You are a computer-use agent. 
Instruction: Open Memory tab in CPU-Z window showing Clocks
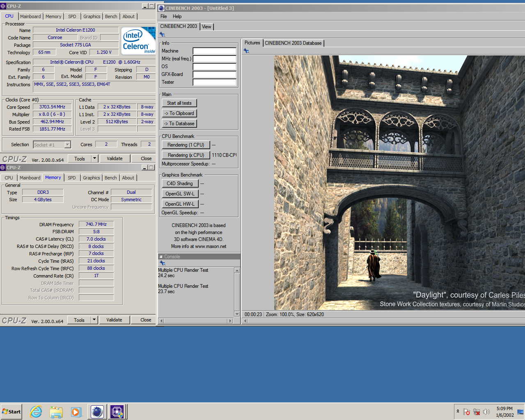click(53, 16)
